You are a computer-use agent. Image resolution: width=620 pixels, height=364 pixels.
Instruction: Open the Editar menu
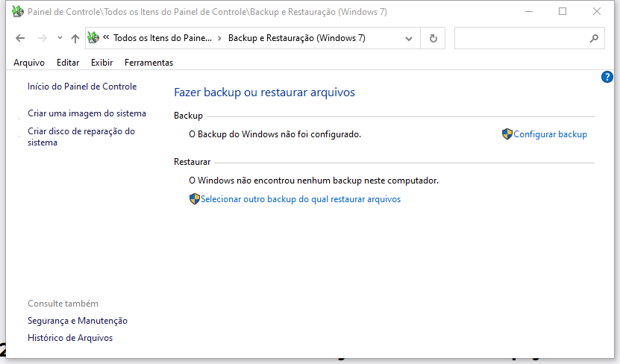click(x=68, y=63)
